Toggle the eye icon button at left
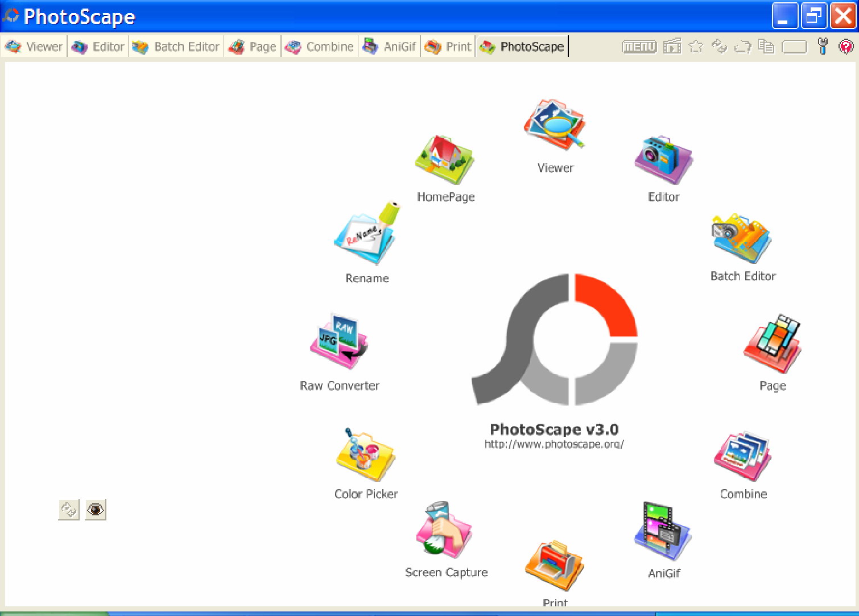Viewport: 859px width, 616px height. click(x=96, y=510)
